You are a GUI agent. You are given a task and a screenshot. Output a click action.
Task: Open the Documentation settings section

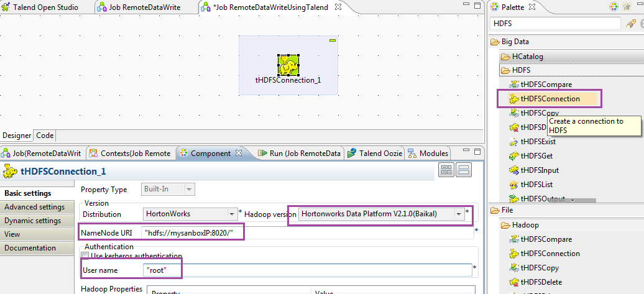click(37, 247)
